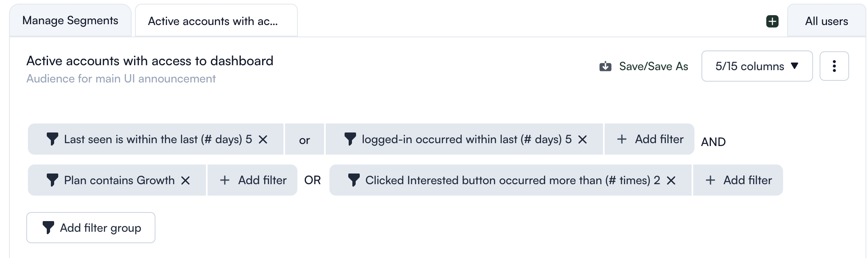Click the funnel icon on Last seen filter

pyautogui.click(x=52, y=139)
